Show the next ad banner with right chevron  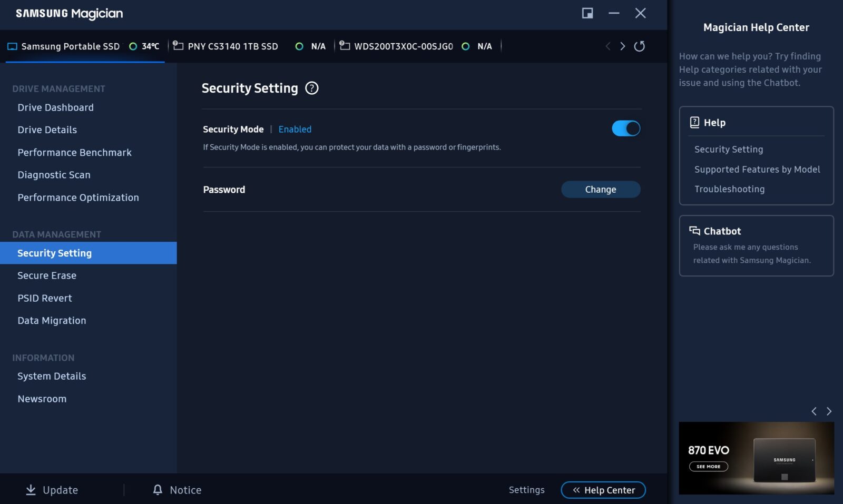[x=829, y=411]
